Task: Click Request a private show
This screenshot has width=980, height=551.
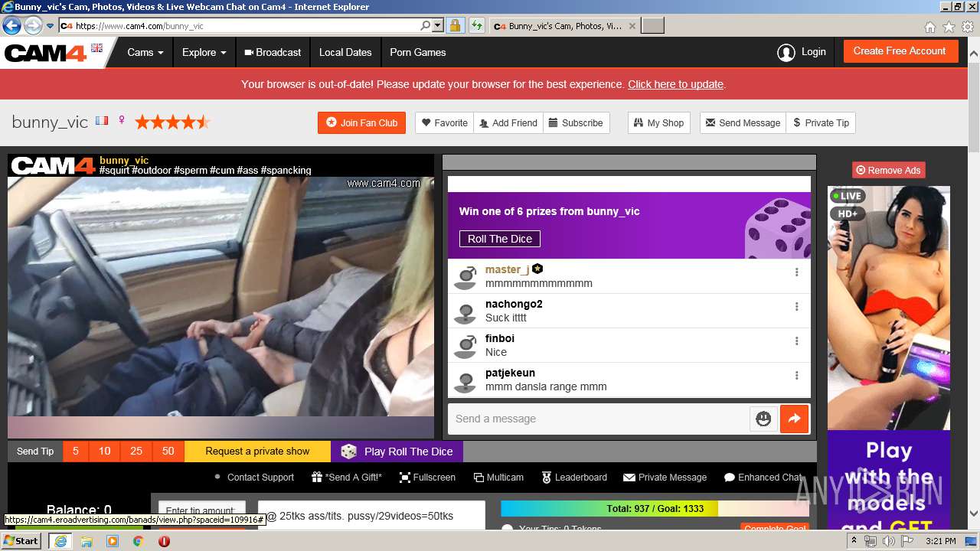Action: tap(257, 452)
